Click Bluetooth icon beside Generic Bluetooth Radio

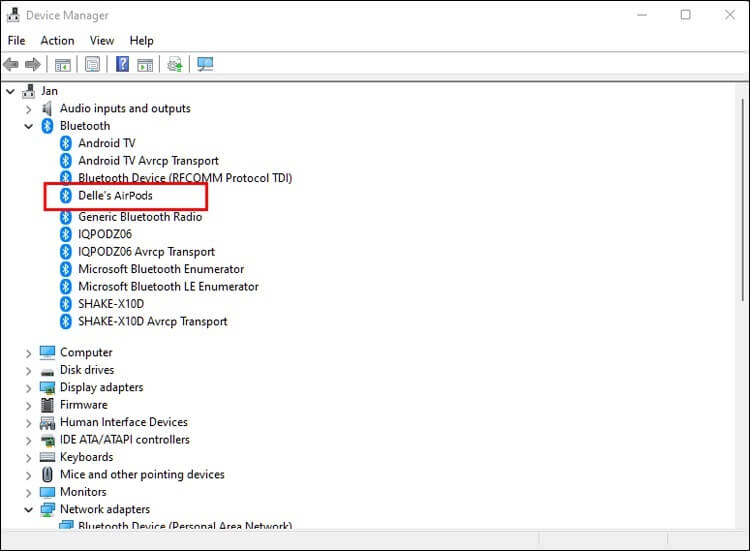click(x=66, y=217)
